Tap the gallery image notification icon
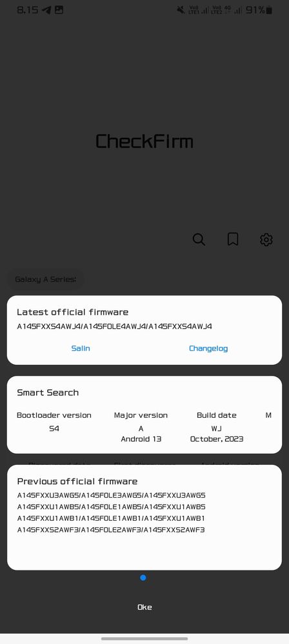Viewport: 289px width, 644px height. [x=59, y=10]
